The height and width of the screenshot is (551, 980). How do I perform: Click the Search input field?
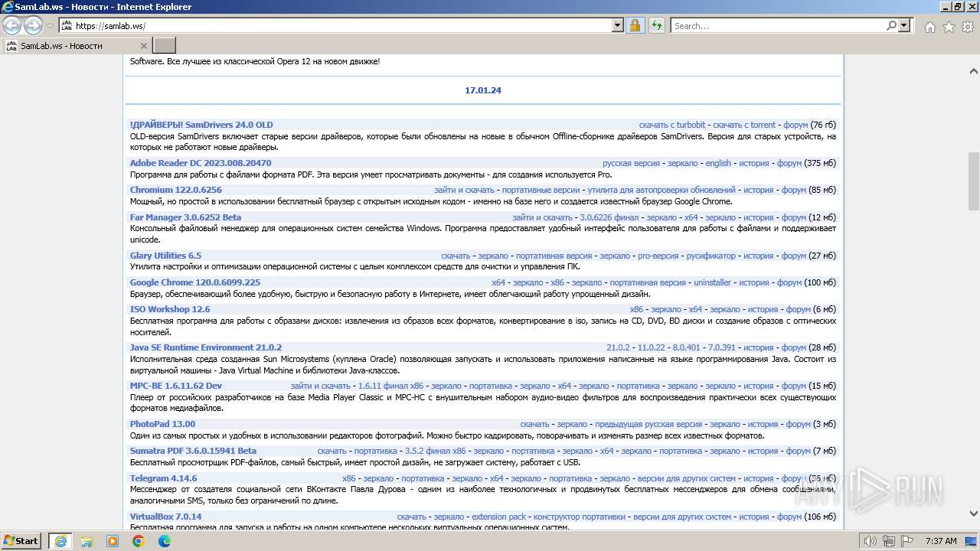pyautogui.click(x=777, y=25)
